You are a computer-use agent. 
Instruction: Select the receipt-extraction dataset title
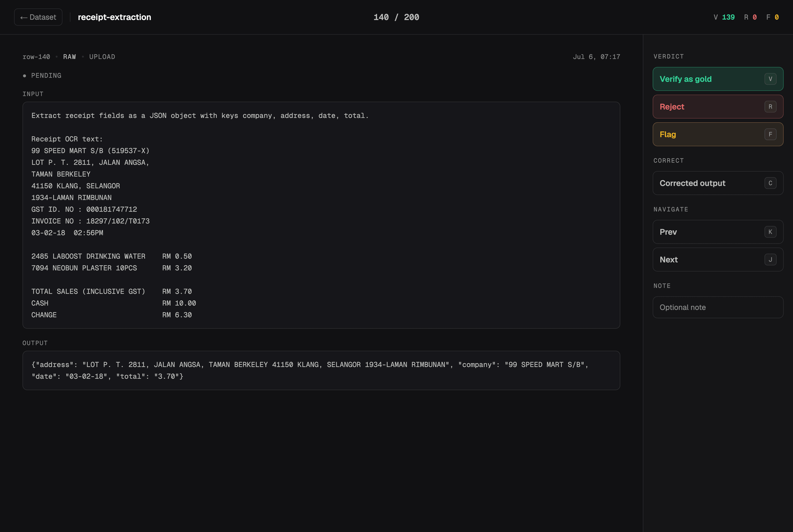(114, 17)
